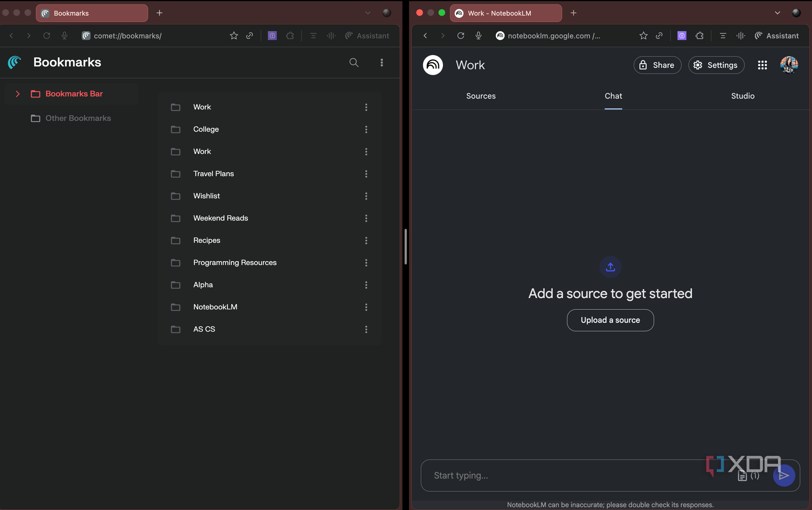Open NotebookLM Settings
Screen dimensions: 812x510
[x=716, y=64]
